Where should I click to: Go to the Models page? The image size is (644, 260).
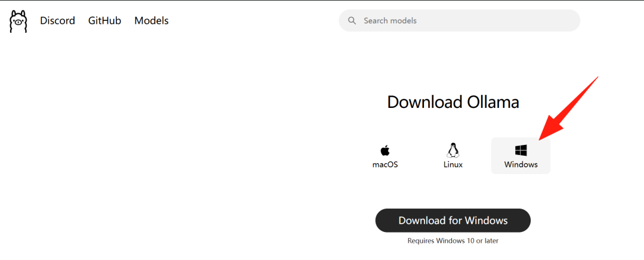click(151, 20)
